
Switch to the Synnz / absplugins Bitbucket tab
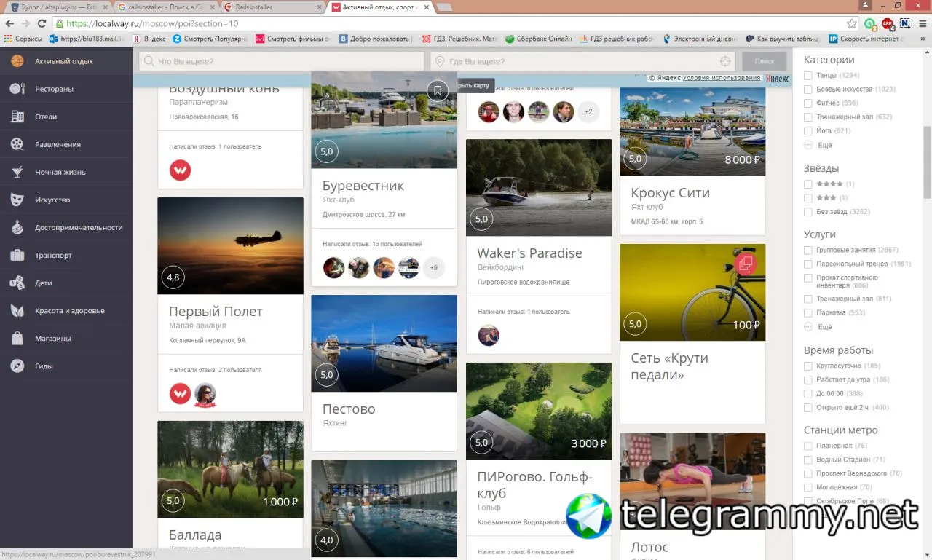(59, 7)
